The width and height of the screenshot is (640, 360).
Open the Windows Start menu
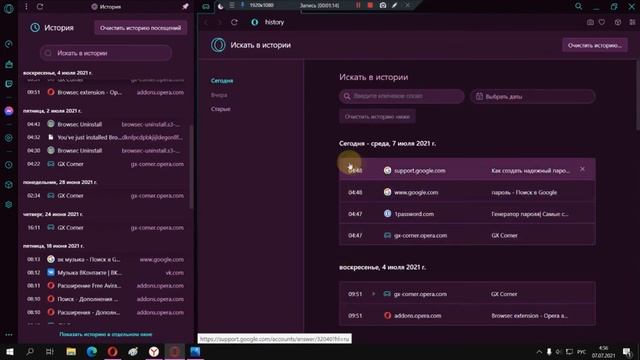(x=9, y=351)
